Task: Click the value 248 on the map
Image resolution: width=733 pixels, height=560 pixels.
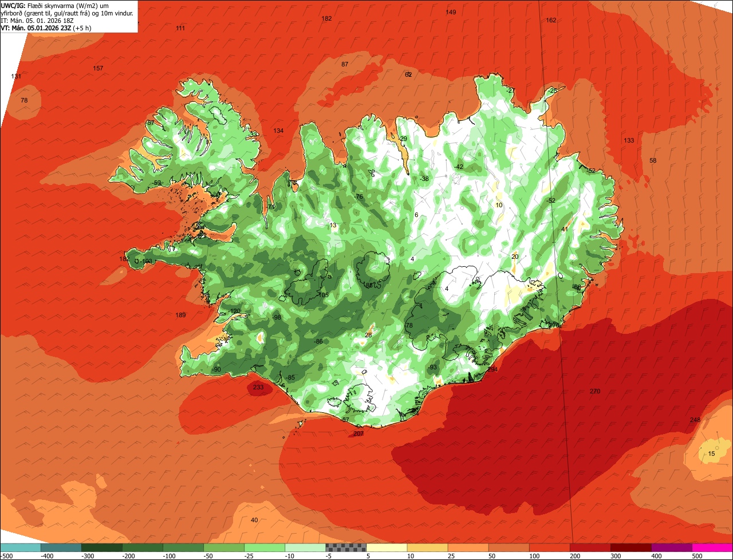Action: click(x=695, y=420)
